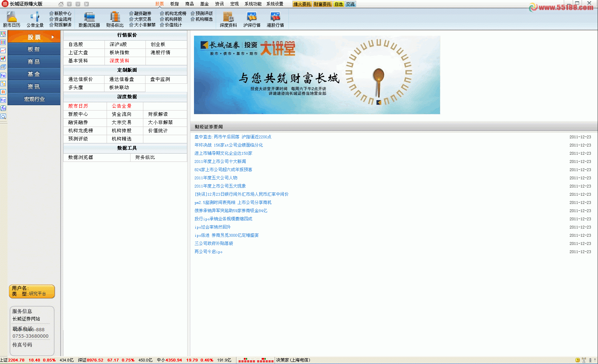Expand the 股票 sidebar category arrow
Viewport: 598px width, 364px height.
(53, 37)
